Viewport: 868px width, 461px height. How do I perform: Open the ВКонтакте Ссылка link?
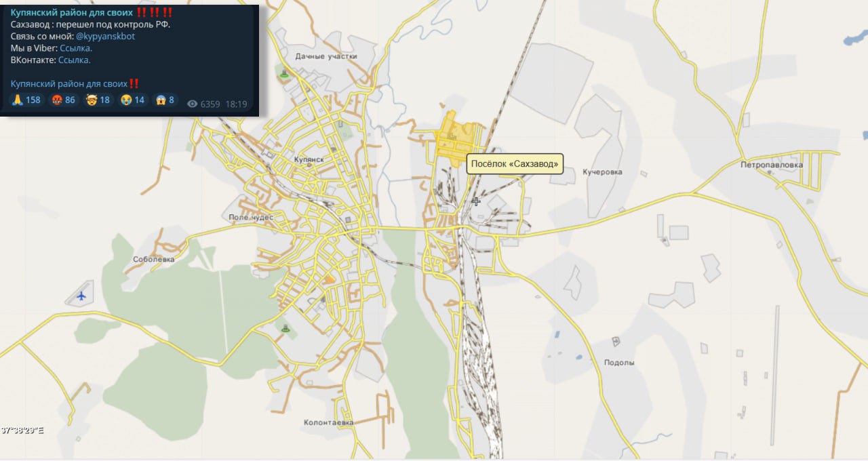(x=75, y=60)
